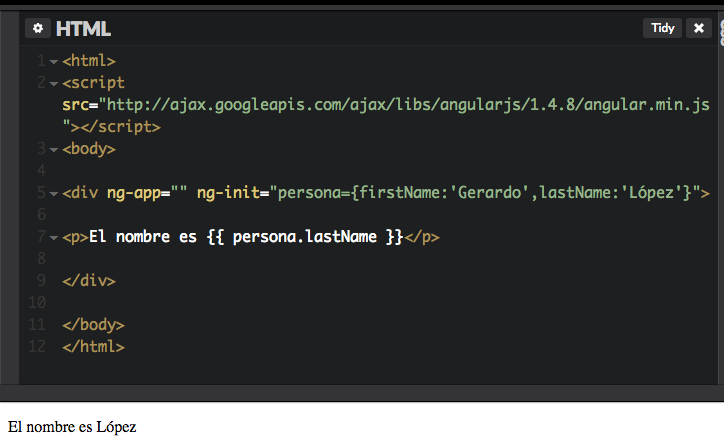
Task: Collapse the html tag fold arrow
Action: click(x=54, y=61)
